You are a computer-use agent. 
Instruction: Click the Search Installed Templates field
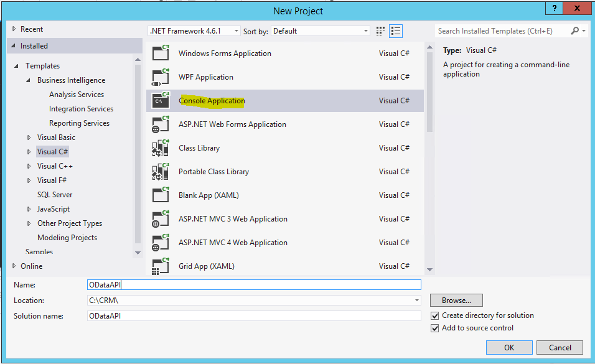(x=502, y=31)
